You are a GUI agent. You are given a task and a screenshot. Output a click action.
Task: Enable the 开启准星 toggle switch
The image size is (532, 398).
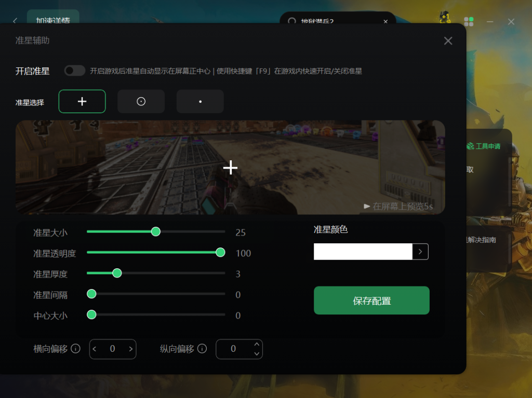click(75, 71)
